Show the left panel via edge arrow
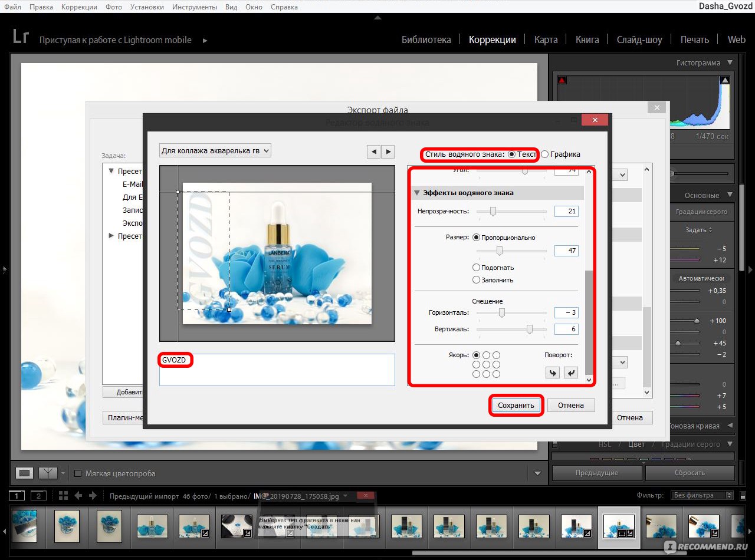Screen dimensions: 755x560 click(x=4, y=270)
